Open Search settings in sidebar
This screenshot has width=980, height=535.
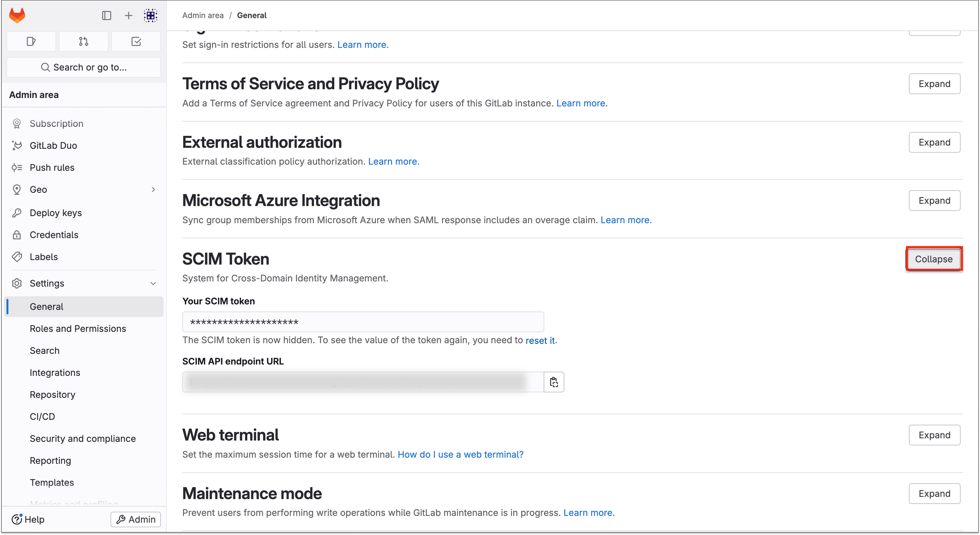click(84, 351)
